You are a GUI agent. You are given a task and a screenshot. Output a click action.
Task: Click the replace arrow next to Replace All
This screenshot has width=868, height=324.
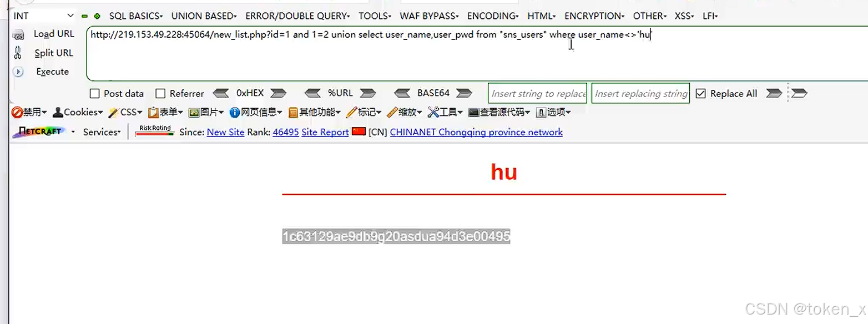point(774,93)
